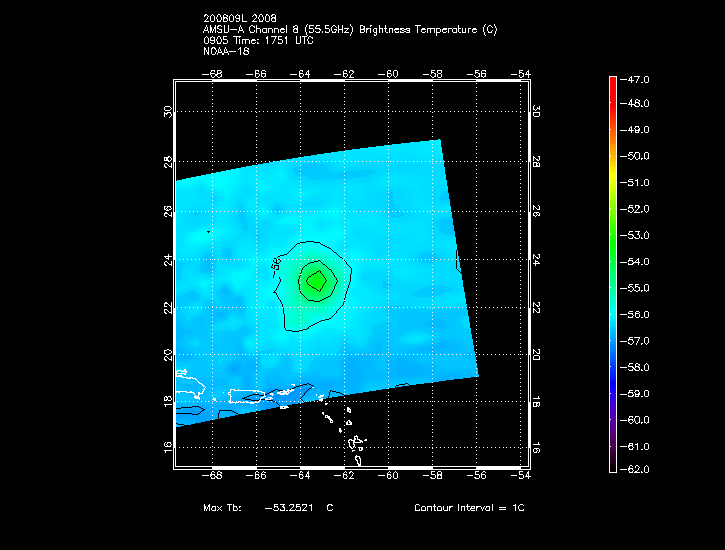Click the '-56.0' colorbar label
725x550 pixels.
click(x=634, y=315)
